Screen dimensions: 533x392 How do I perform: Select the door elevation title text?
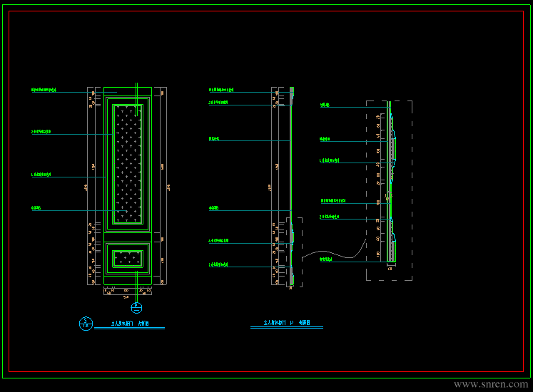click(130, 324)
